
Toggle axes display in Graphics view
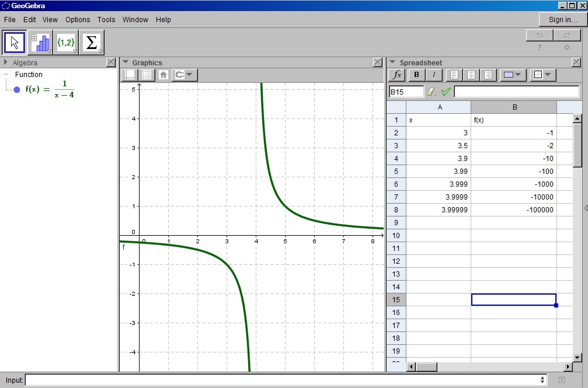130,75
